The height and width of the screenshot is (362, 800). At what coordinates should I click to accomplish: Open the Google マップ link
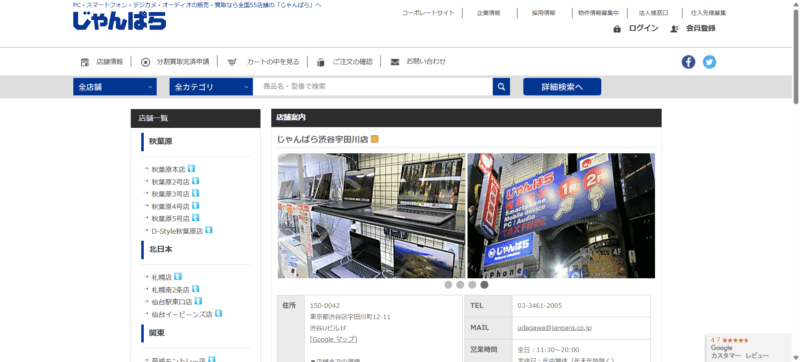tap(334, 339)
